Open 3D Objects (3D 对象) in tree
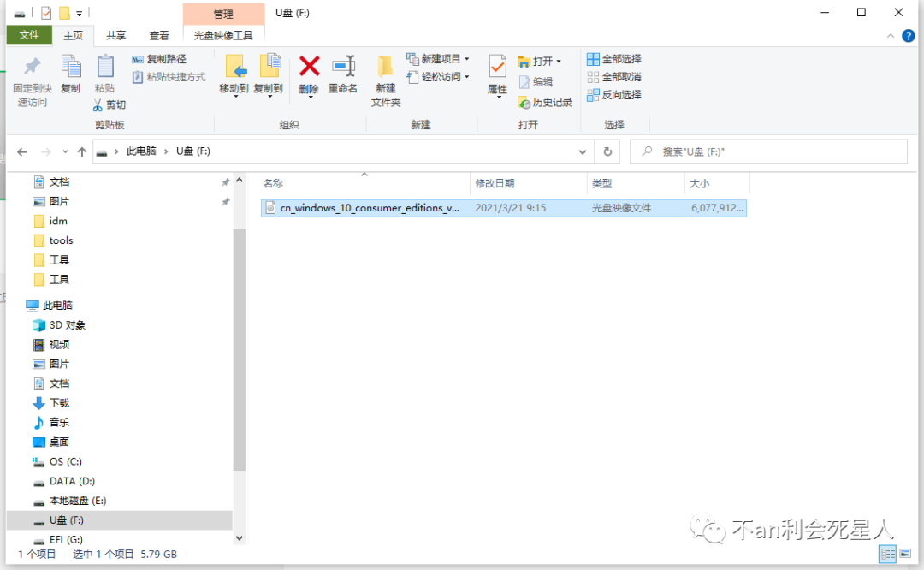The image size is (924, 570). (x=68, y=325)
